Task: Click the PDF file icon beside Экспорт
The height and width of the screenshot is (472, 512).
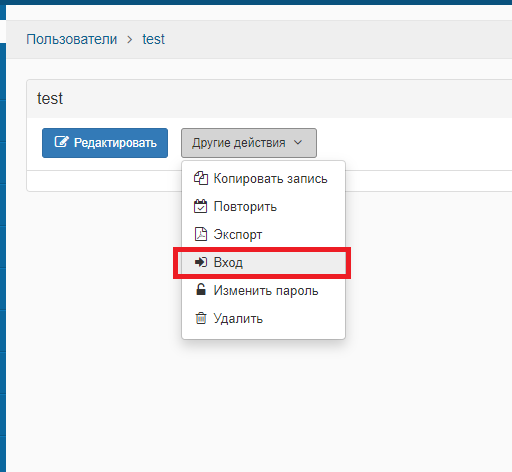Action: tap(201, 234)
